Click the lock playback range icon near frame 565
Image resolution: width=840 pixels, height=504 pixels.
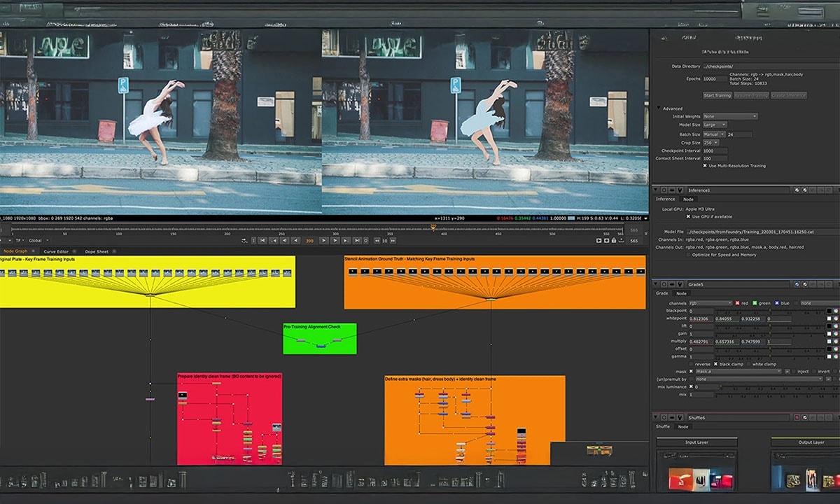(x=614, y=240)
